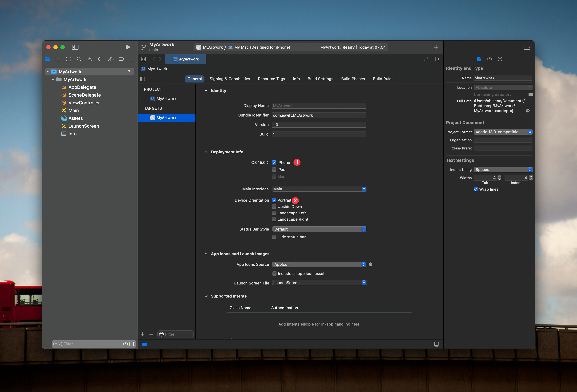
Task: Switch to the Resource Tags tab
Action: click(271, 79)
